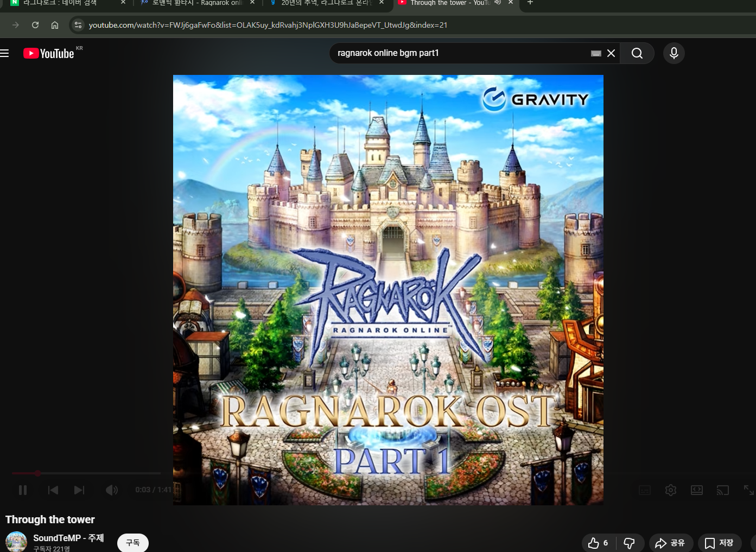This screenshot has height=552, width=756.
Task: Start voice search with microphone icon
Action: coord(674,53)
